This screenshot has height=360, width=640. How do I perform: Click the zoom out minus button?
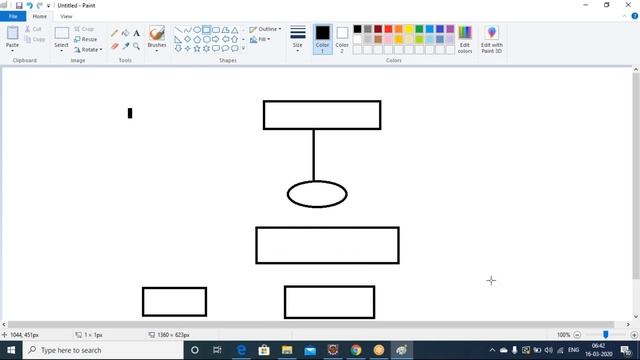tap(577, 335)
